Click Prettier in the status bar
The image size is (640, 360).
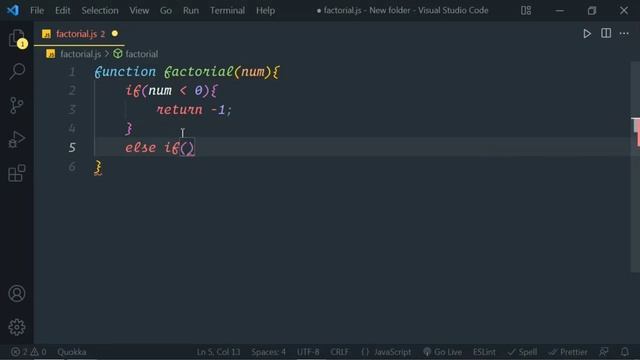point(568,352)
